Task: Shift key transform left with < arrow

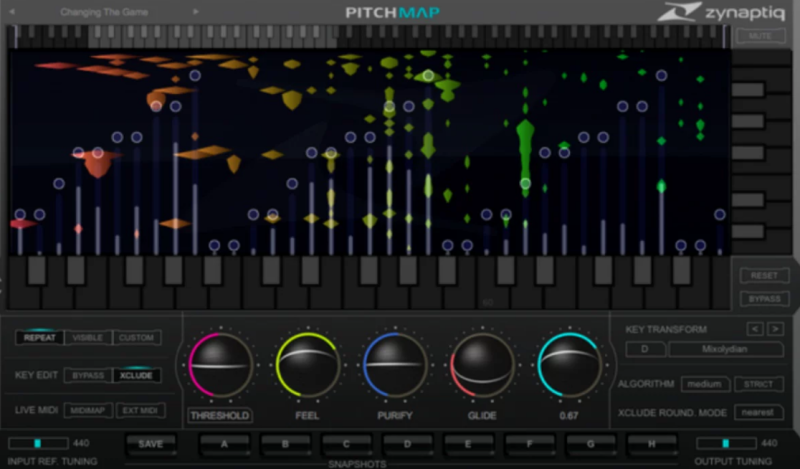Action: coord(755,329)
